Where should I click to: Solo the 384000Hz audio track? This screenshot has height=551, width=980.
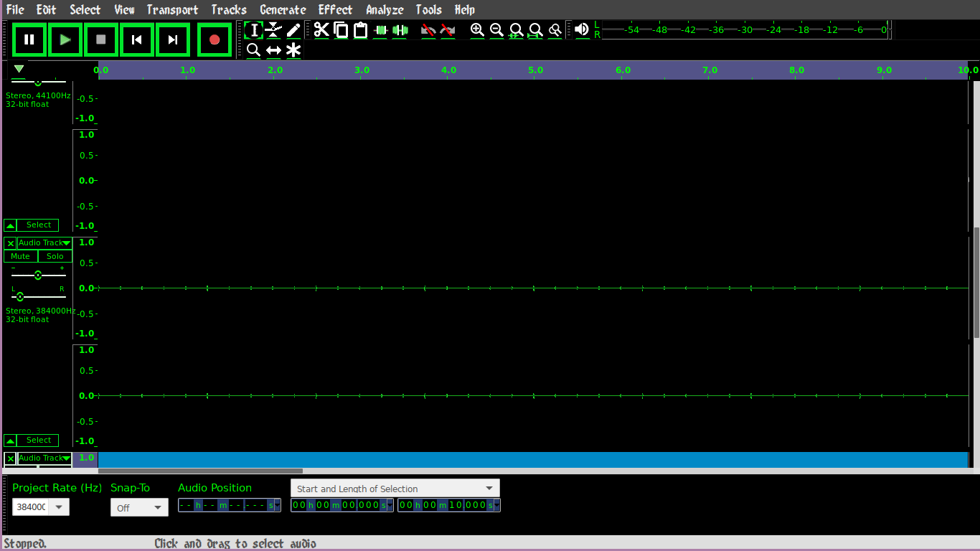pos(55,256)
